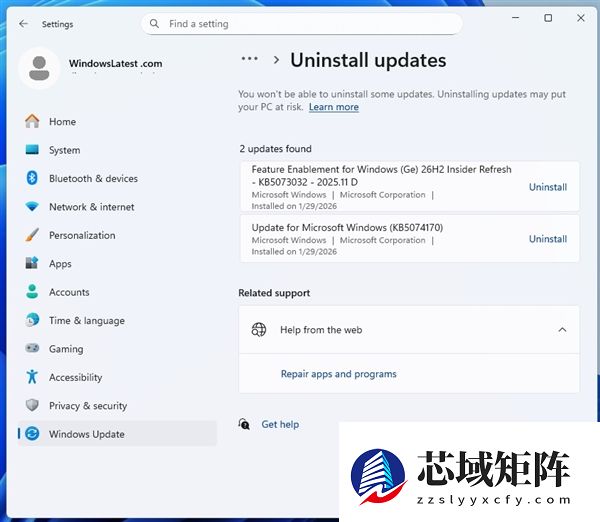The width and height of the screenshot is (600, 522).
Task: Click the back arrow in Settings
Action: pos(24,24)
